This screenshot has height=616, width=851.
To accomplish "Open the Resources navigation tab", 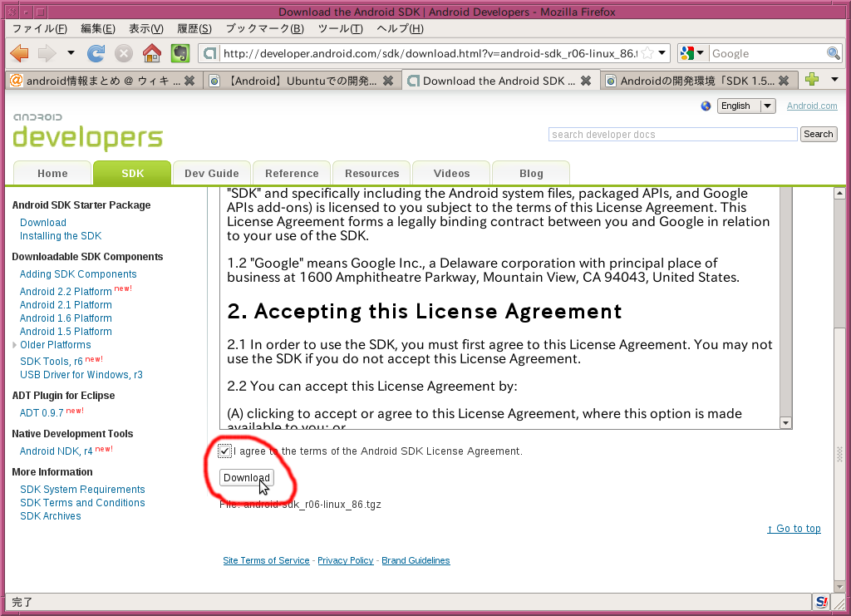I will [371, 173].
